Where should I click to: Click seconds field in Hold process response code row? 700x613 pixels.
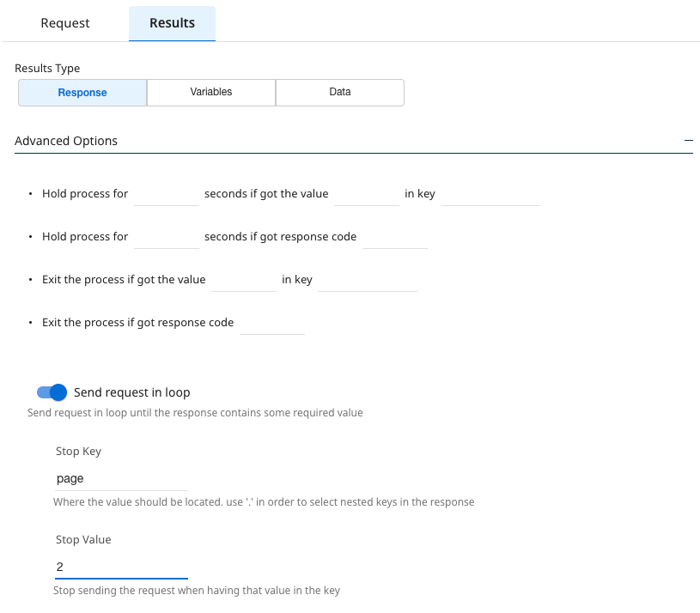pyautogui.click(x=167, y=237)
